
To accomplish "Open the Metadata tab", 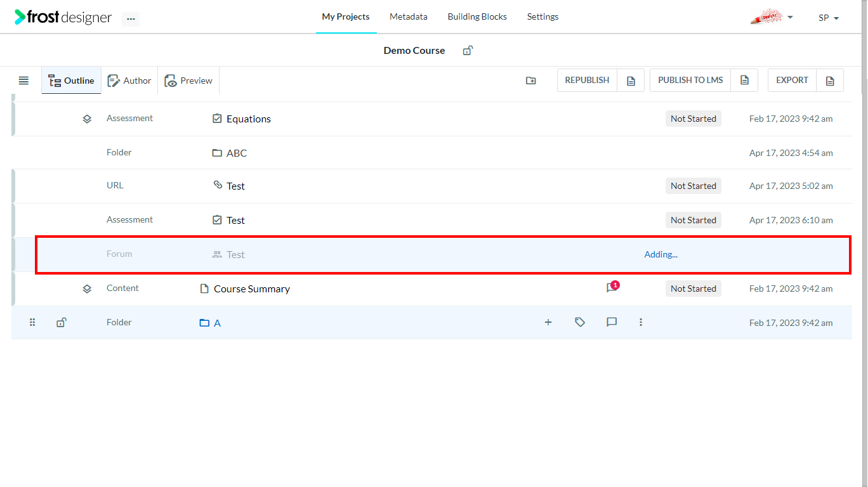I will [409, 16].
